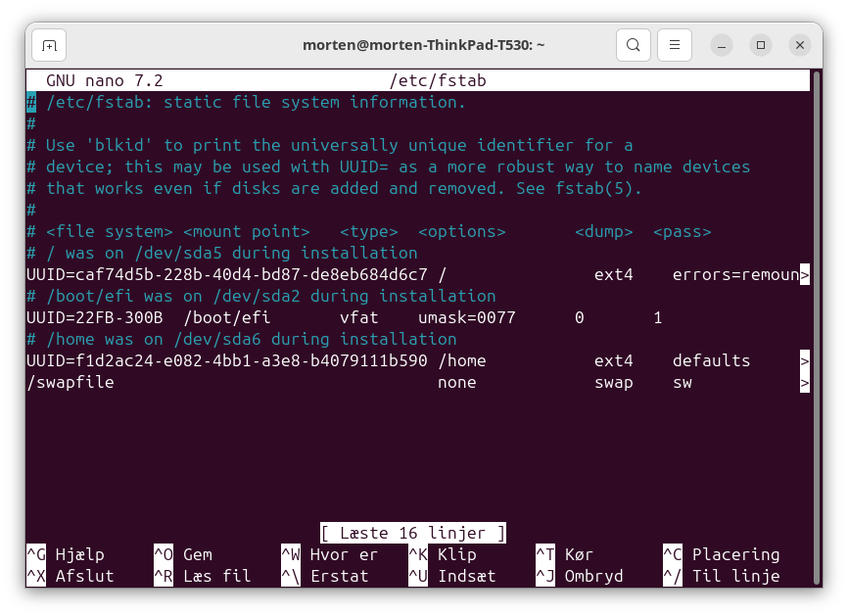
Task: Click the ^T Kør execute shortcut
Action: pos(565,554)
